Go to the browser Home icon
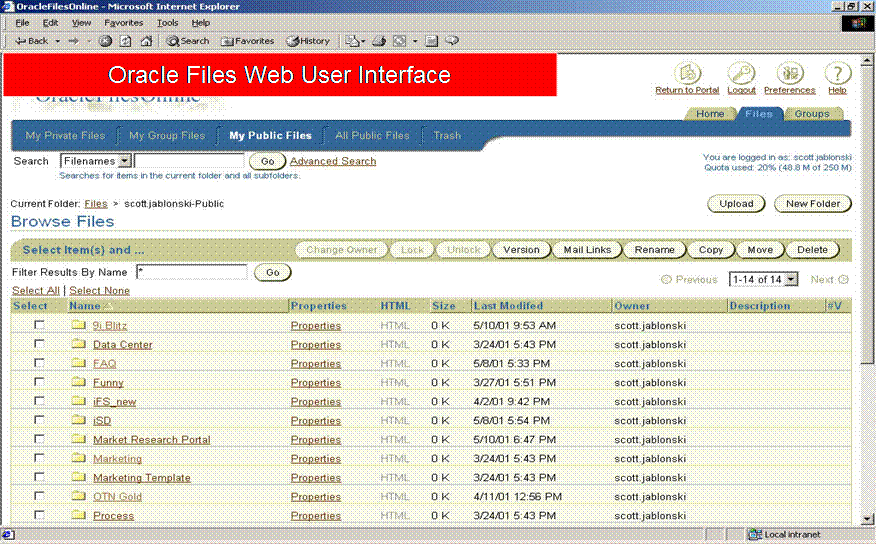 click(146, 41)
